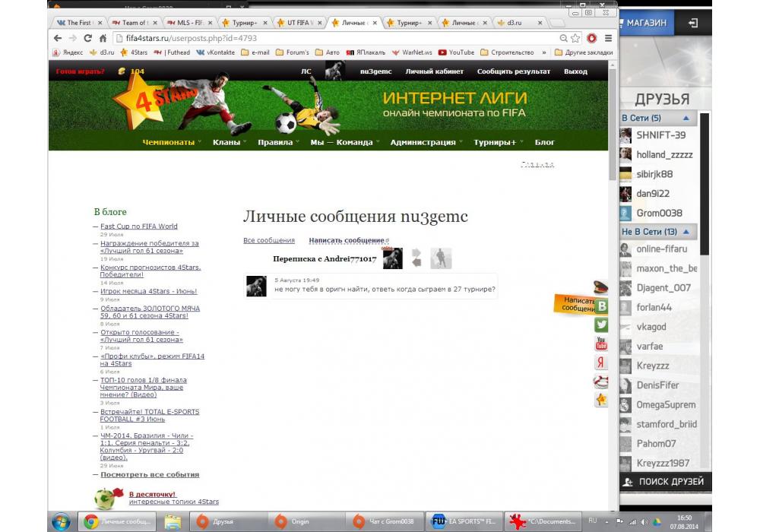Collapse the "В Сети (5)" friends group

[686, 119]
